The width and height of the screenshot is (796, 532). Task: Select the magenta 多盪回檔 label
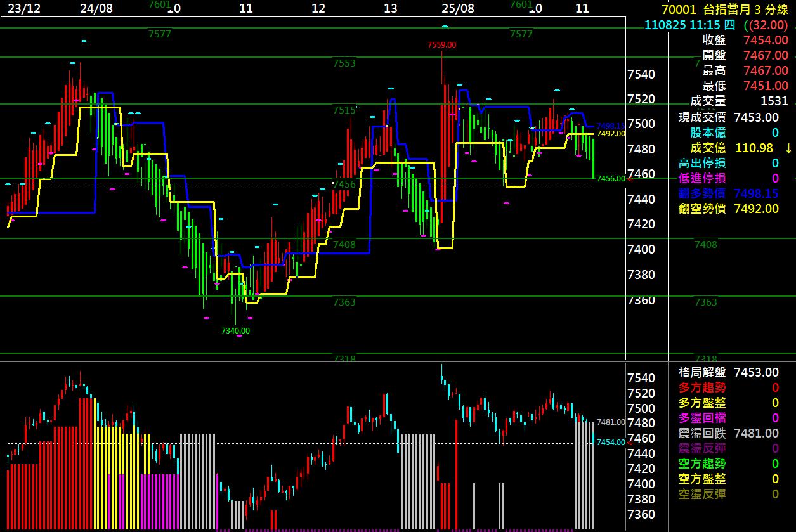click(x=702, y=418)
